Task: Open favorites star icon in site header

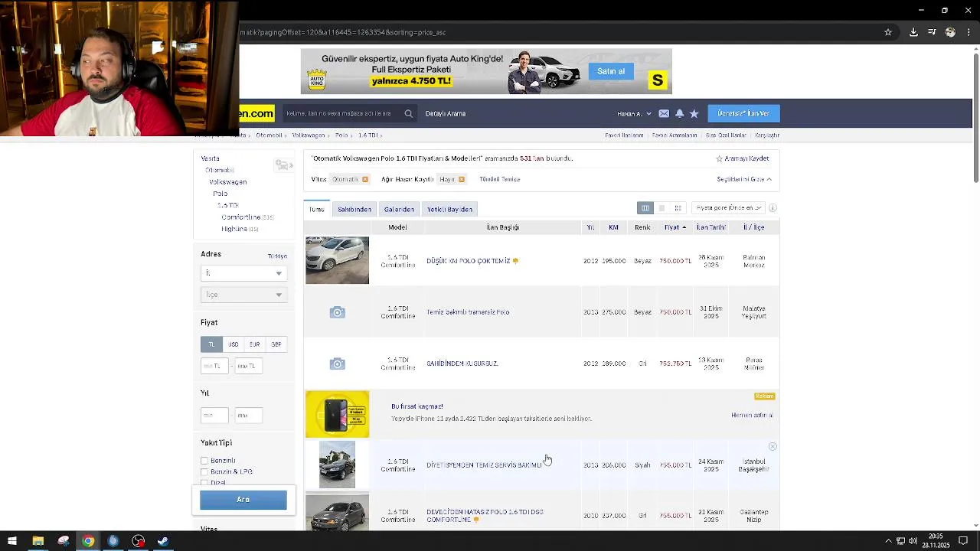Action: click(x=694, y=113)
